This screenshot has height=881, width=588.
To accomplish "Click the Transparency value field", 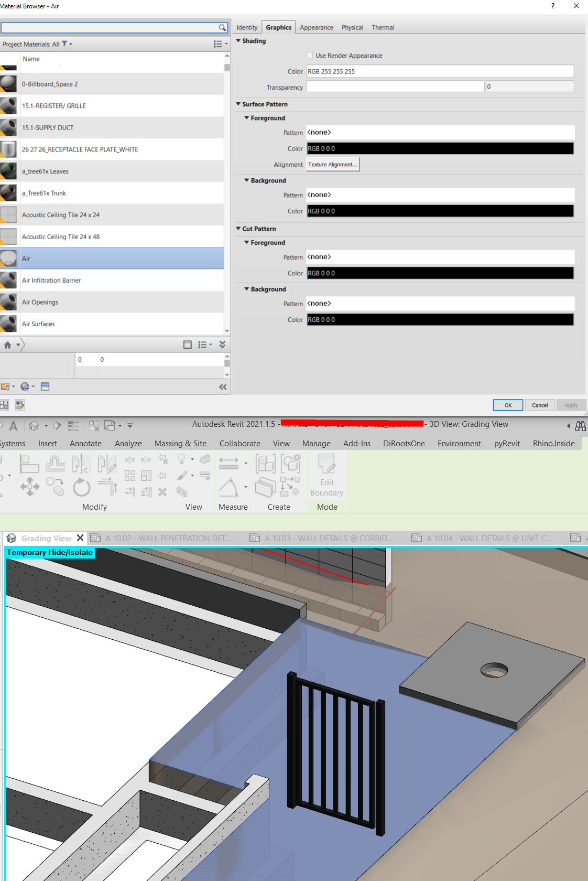I will 530,87.
